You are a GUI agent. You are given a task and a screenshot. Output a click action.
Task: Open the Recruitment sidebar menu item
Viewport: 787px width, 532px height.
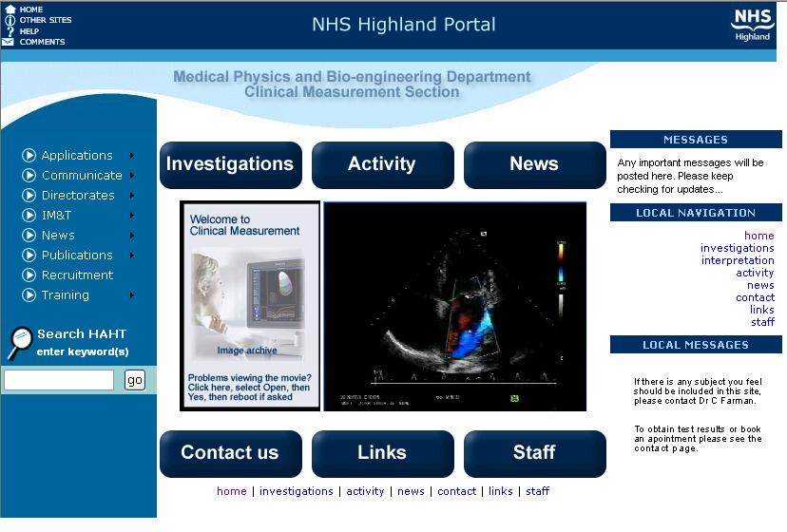tap(77, 275)
